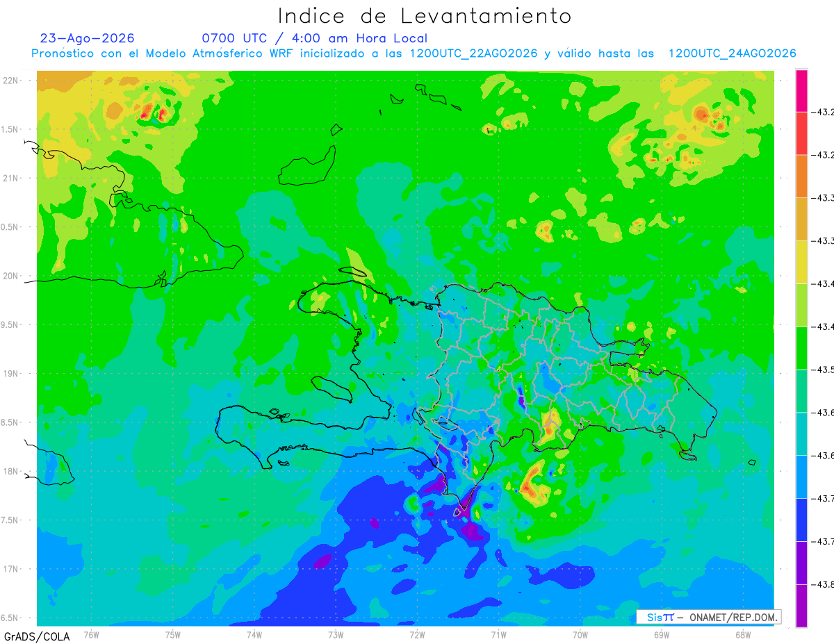Click the '0700 UTC / 4:00 am Hora Local' time
834x644 pixels.
pyautogui.click(x=315, y=38)
